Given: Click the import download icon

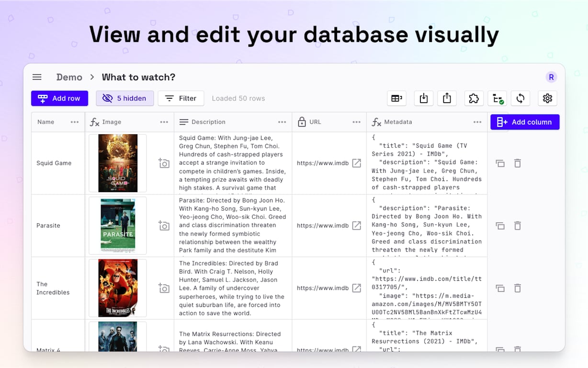Looking at the screenshot, I should tap(423, 98).
